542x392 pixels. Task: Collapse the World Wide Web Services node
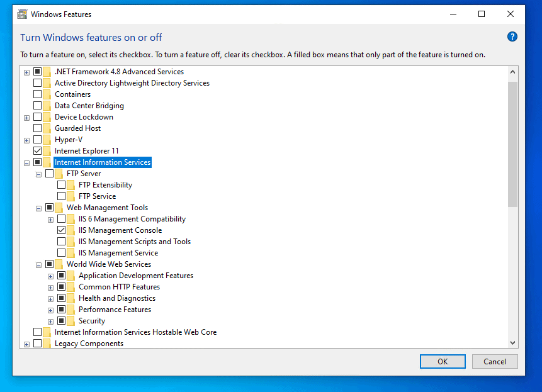[x=39, y=266]
